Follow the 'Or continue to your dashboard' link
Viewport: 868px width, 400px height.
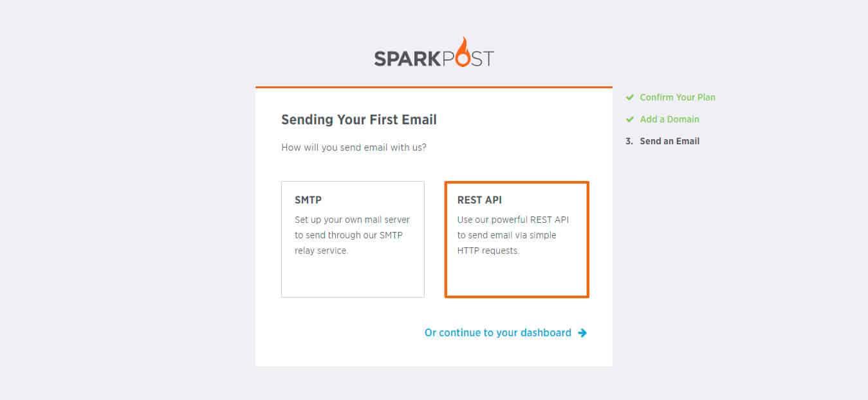point(498,333)
